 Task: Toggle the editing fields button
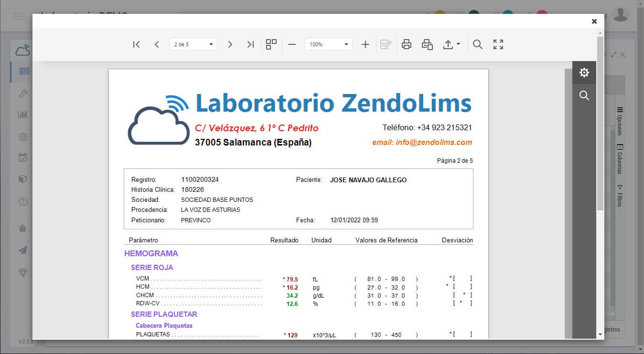point(386,44)
